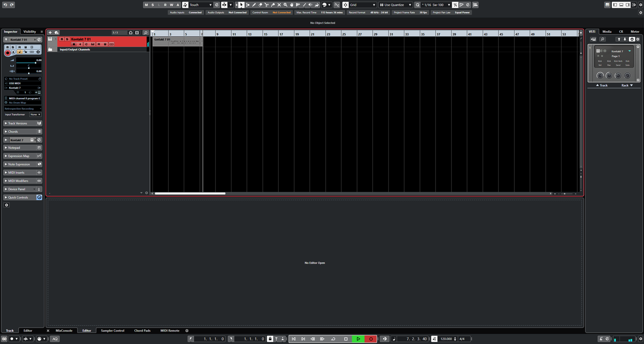Open the MixConsole tab in lower zone
This screenshot has height=344, width=644.
(64, 330)
